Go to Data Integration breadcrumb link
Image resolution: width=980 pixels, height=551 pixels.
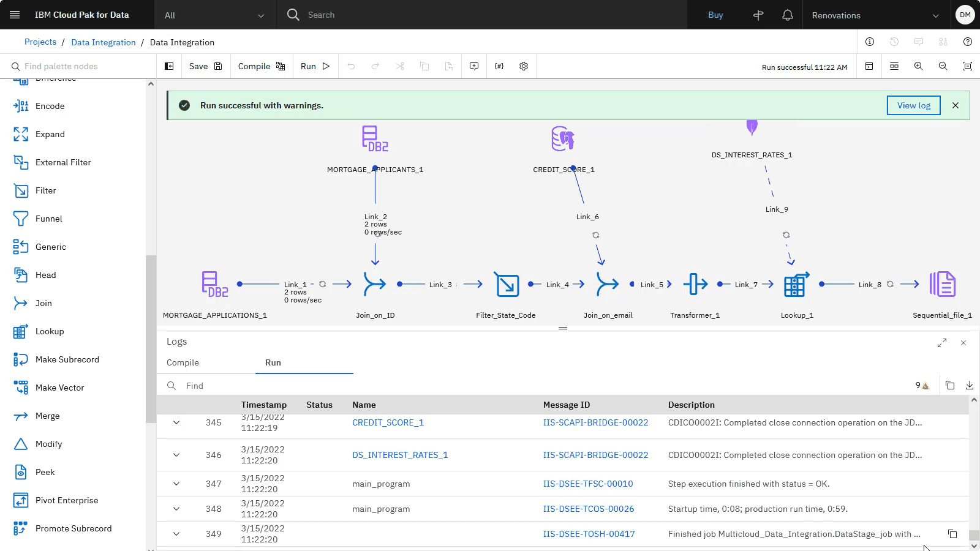point(104,42)
